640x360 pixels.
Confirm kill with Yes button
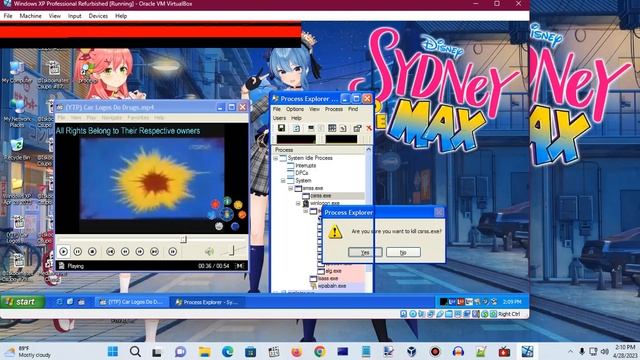click(x=365, y=252)
